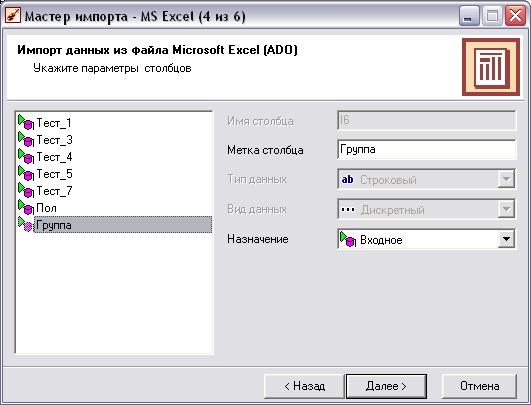This screenshot has width=531, height=405.
Task: Select the Пол column entry
Action: pos(46,208)
